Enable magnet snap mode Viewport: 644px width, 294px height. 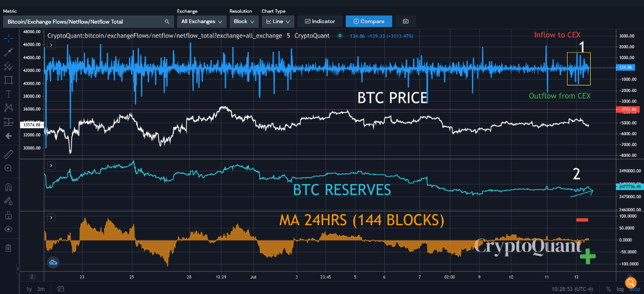point(8,186)
